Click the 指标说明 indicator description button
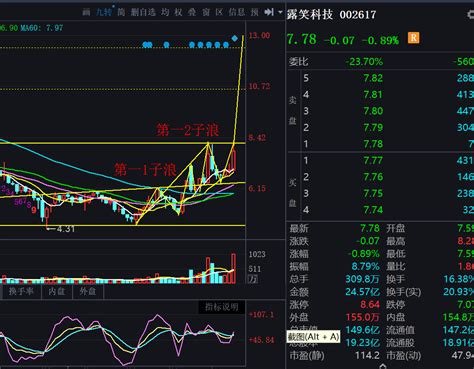This screenshot has height=369, width=474. (x=222, y=307)
